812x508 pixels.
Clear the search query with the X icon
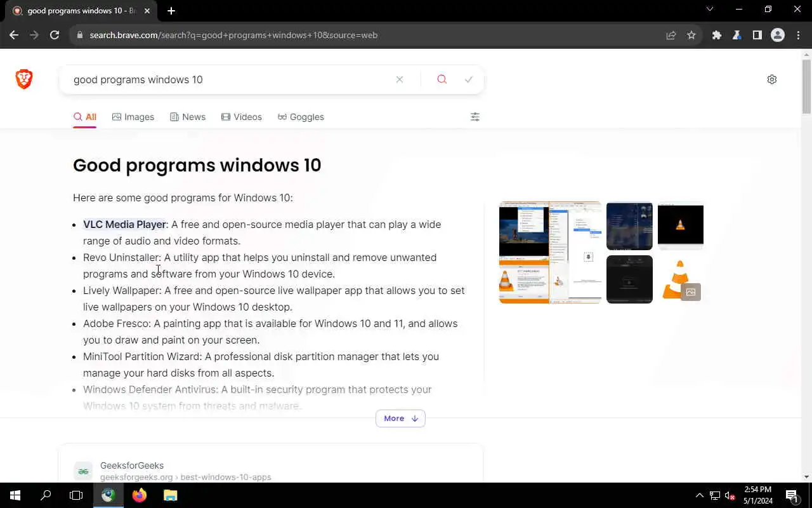tap(400, 79)
